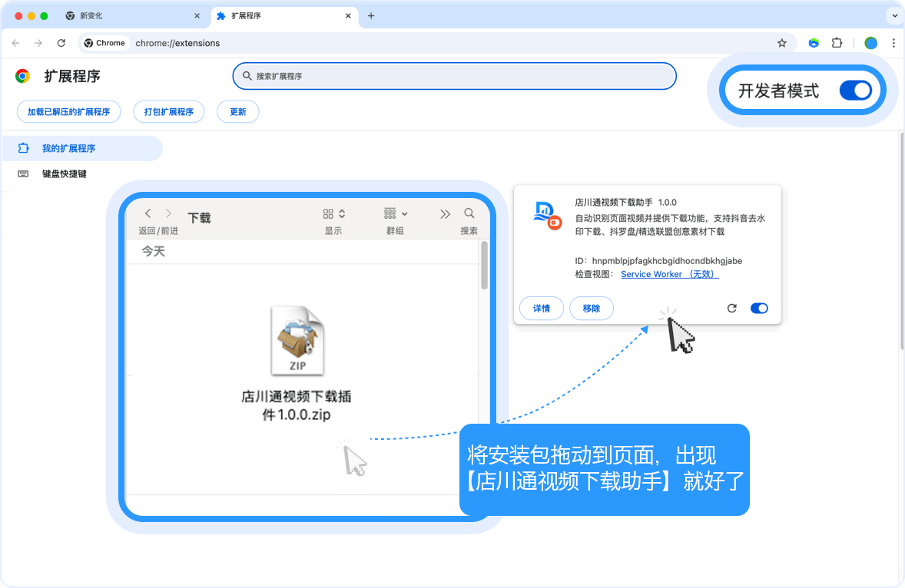Click the Finder 搜索 magnifier icon
The width and height of the screenshot is (905, 588).
click(469, 213)
